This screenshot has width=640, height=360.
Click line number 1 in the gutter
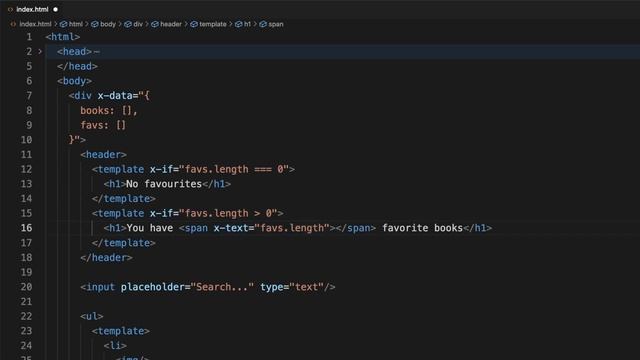point(29,37)
